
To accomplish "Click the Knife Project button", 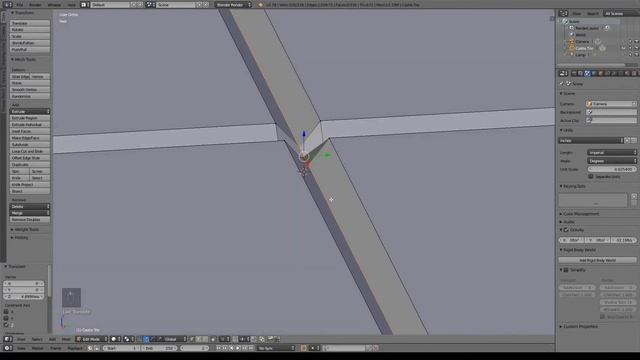I will click(30, 184).
